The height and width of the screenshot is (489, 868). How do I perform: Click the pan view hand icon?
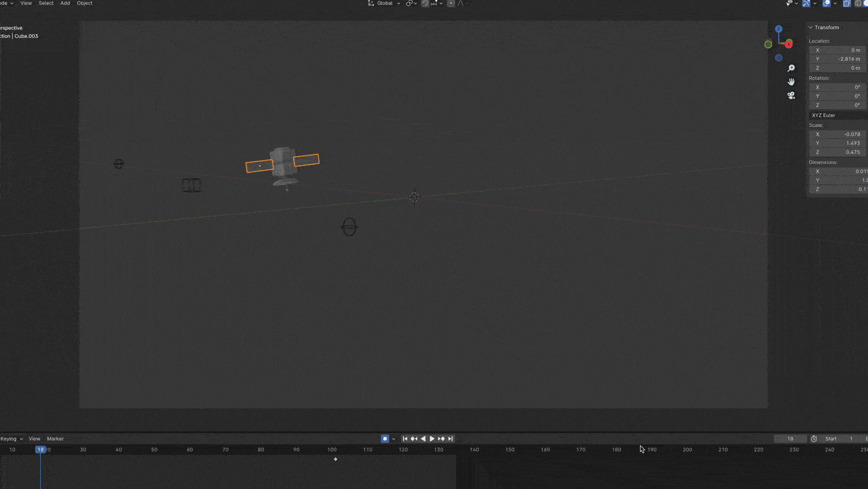791,82
